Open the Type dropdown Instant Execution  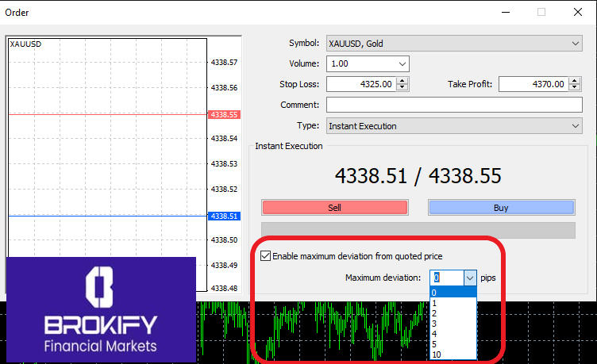[x=453, y=126]
